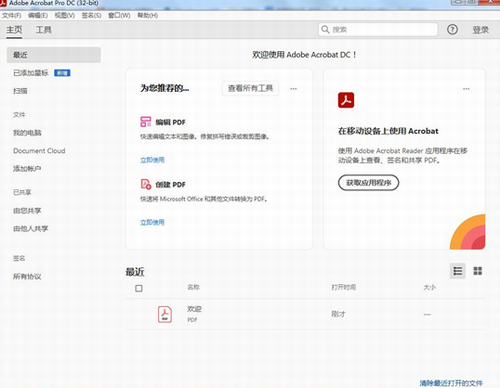Image resolution: width=500 pixels, height=388 pixels.
Task: Click the 查看所有工具 button
Action: click(x=250, y=88)
